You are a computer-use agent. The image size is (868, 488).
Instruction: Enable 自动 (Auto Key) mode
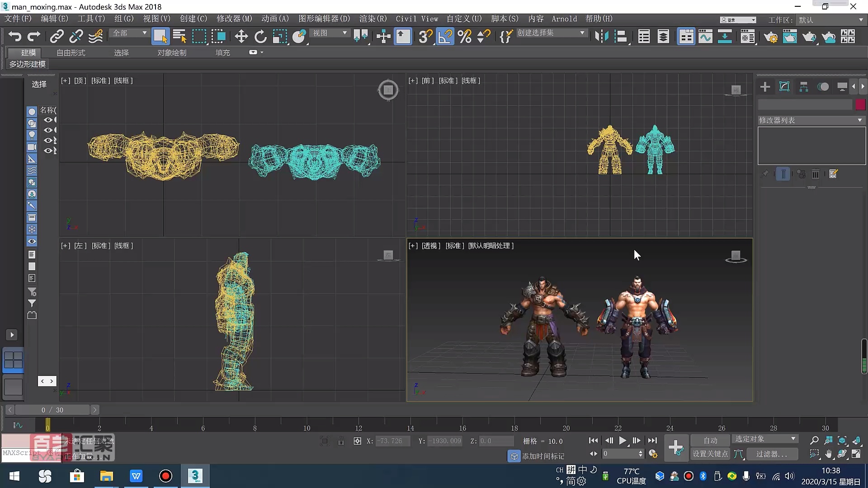coord(711,440)
